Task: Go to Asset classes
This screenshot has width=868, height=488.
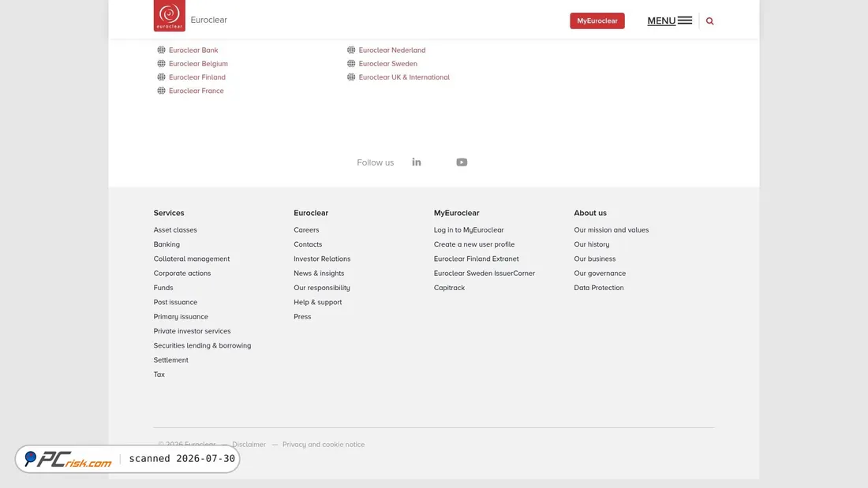Action: pyautogui.click(x=175, y=229)
